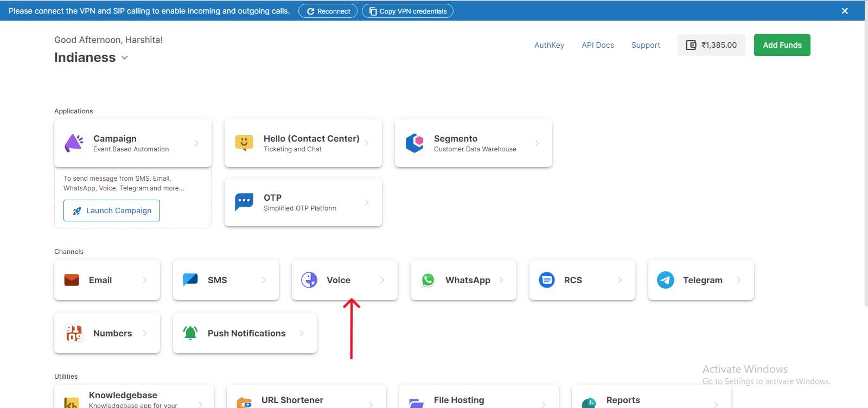Click the Campaign megaphone icon
868x408 pixels.
point(74,143)
